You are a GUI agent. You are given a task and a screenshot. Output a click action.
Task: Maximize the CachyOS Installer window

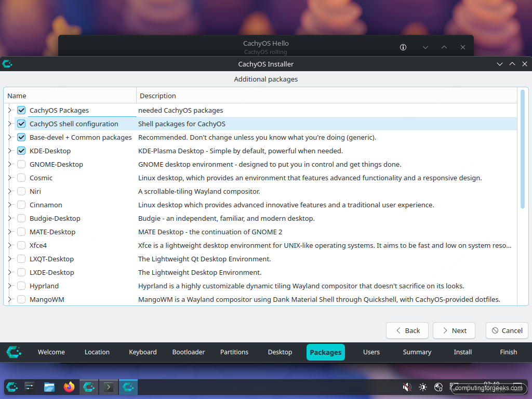click(x=512, y=64)
